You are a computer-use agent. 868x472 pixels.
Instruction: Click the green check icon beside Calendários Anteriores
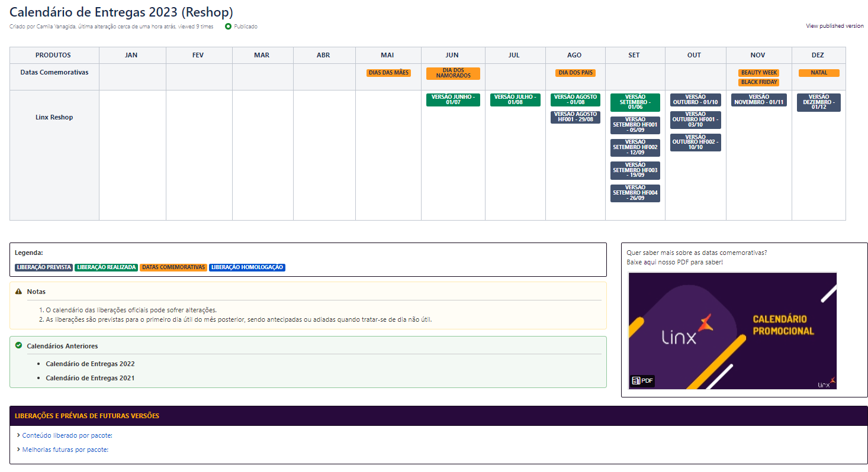[18, 345]
